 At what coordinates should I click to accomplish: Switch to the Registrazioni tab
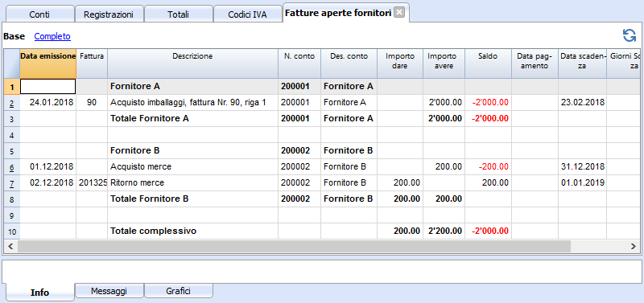(109, 14)
